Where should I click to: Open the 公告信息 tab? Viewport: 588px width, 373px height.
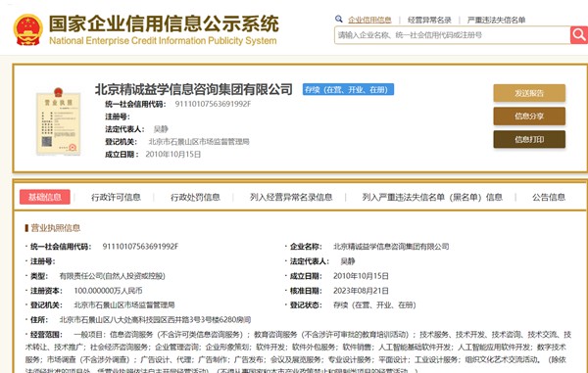549,197
